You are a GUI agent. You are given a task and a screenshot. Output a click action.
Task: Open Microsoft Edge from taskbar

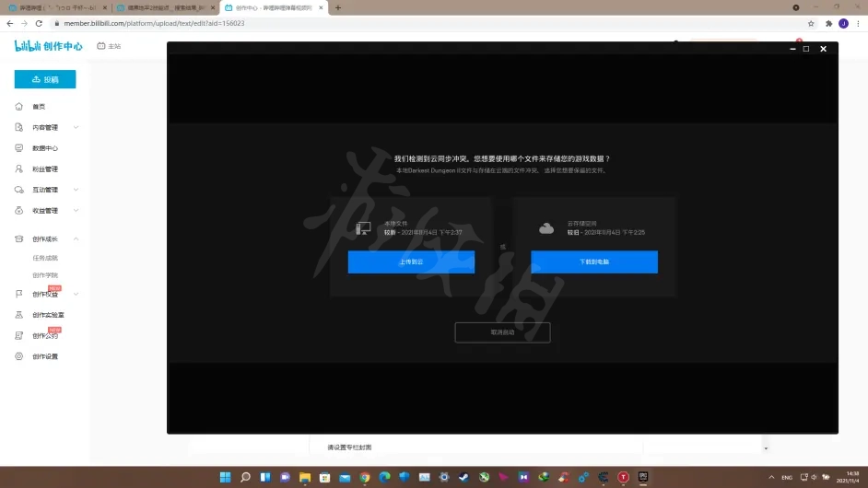pyautogui.click(x=385, y=477)
